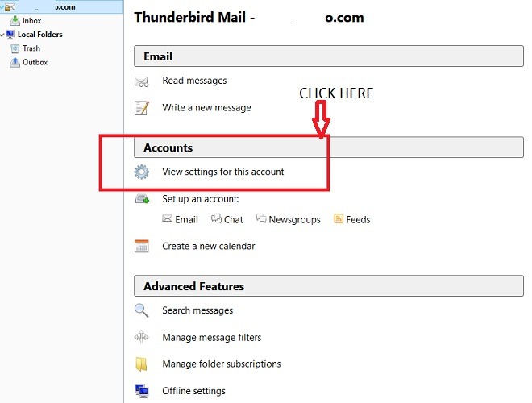Select Local Folders in the tree
Viewport: 532px width, 403px height.
point(40,35)
